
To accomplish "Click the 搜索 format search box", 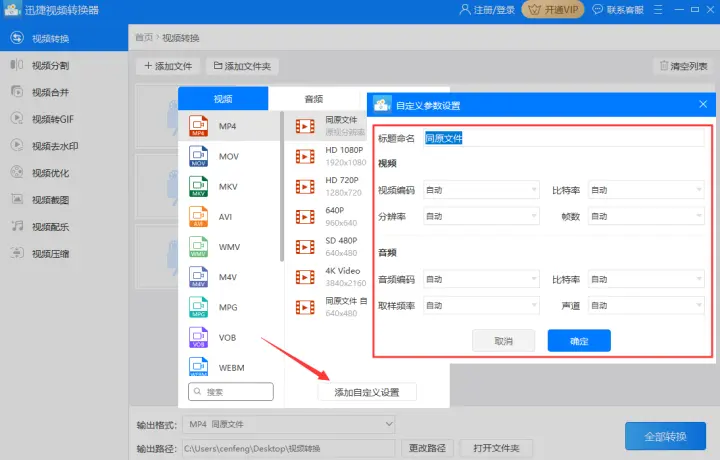I will (231, 392).
